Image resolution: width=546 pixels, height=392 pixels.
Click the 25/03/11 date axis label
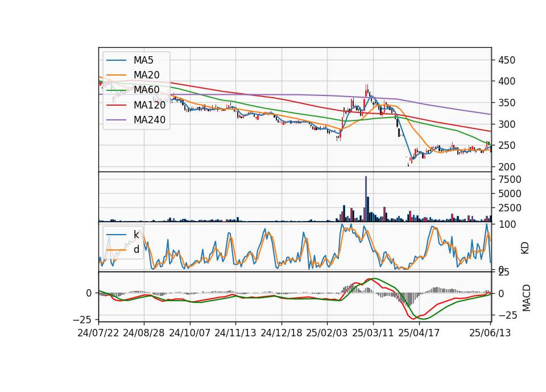pos(373,333)
